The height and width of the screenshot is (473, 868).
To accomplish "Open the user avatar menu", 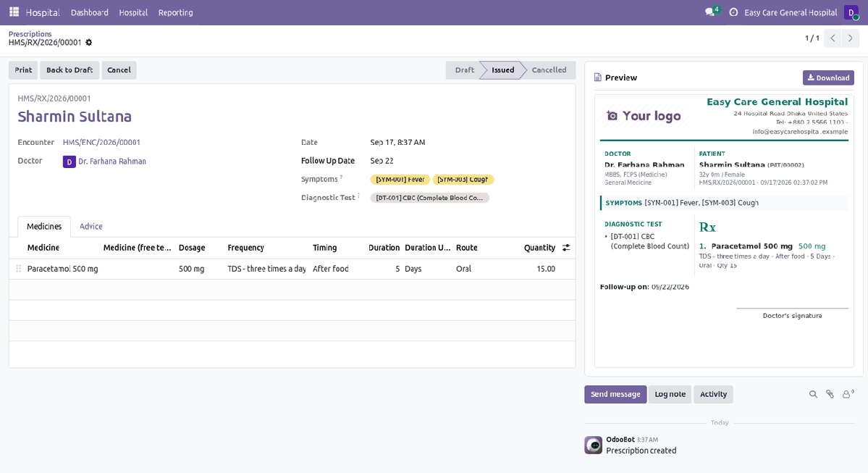I will pyautogui.click(x=851, y=12).
